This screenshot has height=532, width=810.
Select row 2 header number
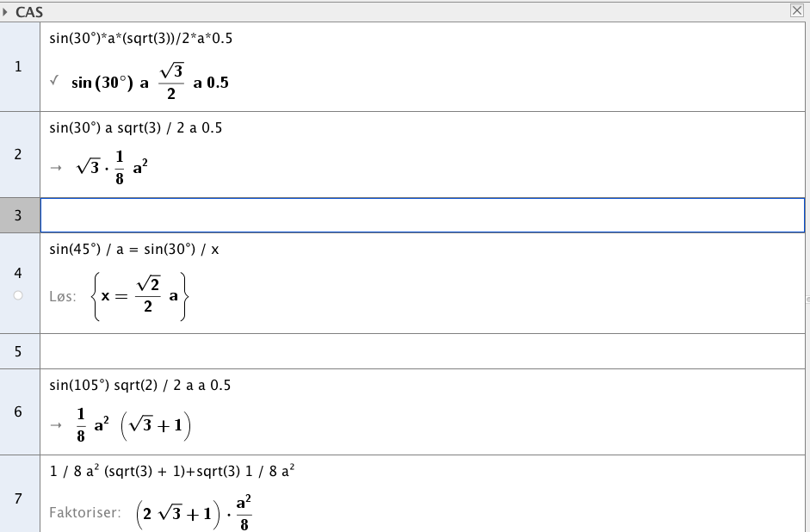click(18, 154)
